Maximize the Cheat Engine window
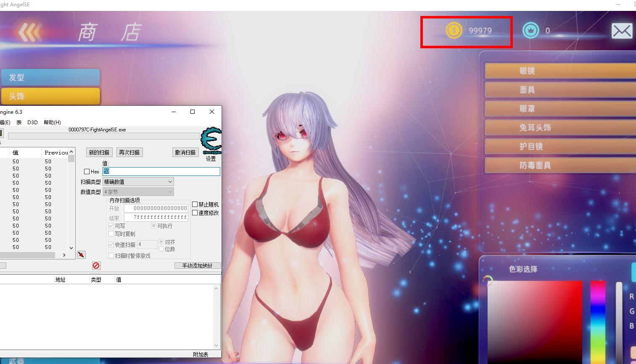Viewport: 636px width, 364px height. point(193,112)
